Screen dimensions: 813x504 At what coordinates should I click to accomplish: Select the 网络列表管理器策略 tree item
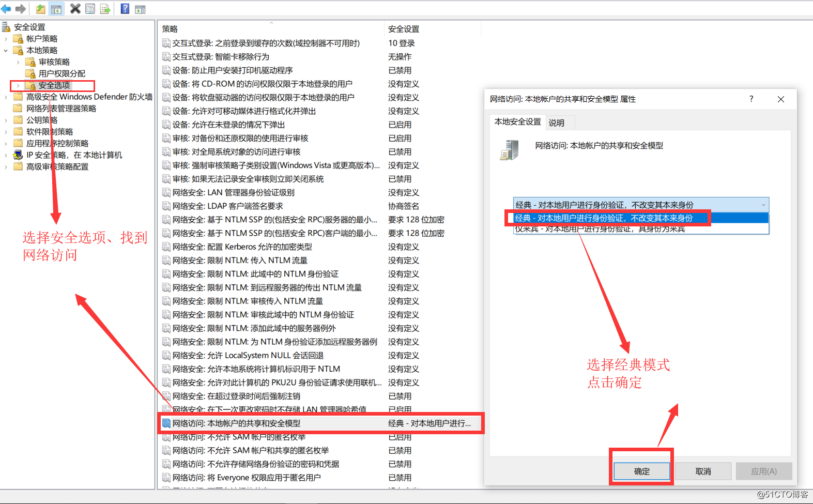(x=62, y=109)
